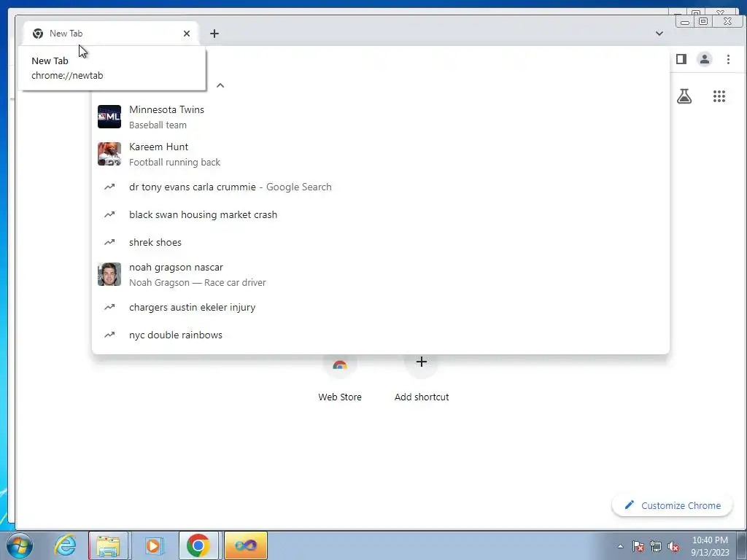Image resolution: width=747 pixels, height=560 pixels.
Task: Choose black swan housing market crash
Action: (x=380, y=215)
